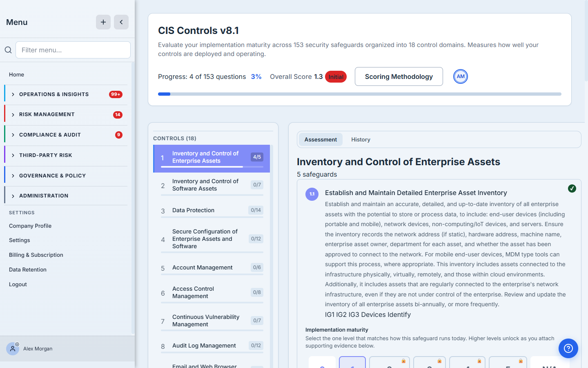The width and height of the screenshot is (588, 368).
Task: Click the 4/5 score chip on control 1
Action: (257, 157)
